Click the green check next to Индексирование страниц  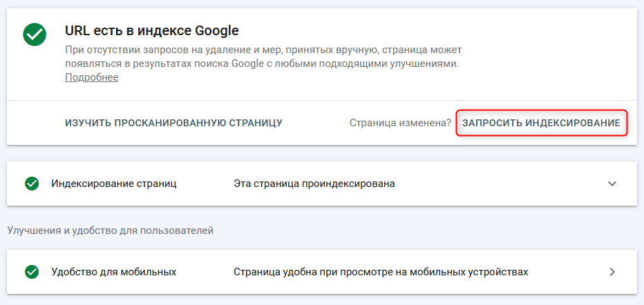31,184
